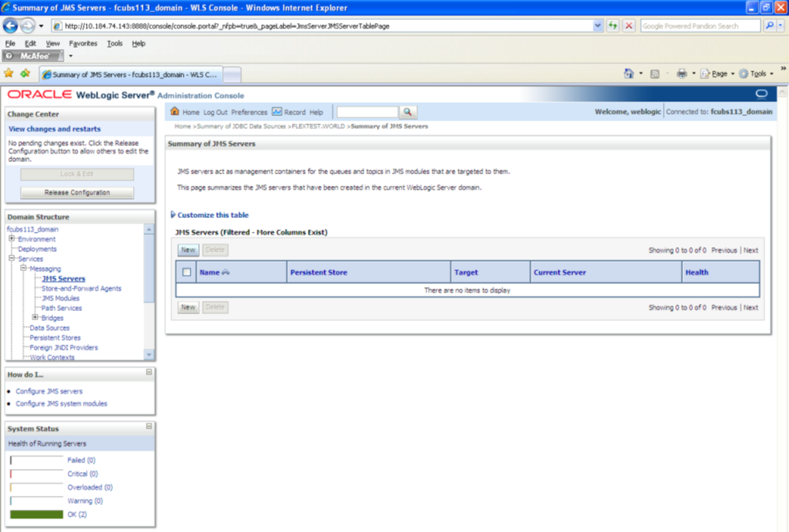Click the Favorites star icon

[8, 74]
